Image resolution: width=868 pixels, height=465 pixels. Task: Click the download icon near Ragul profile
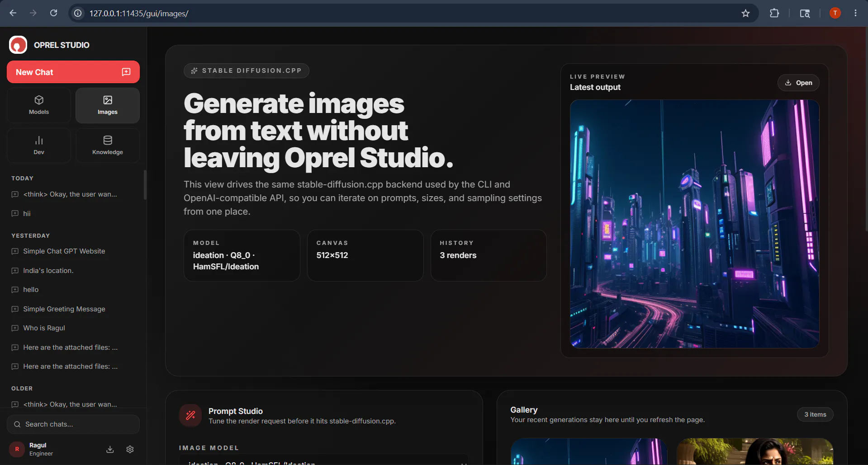[110, 449]
